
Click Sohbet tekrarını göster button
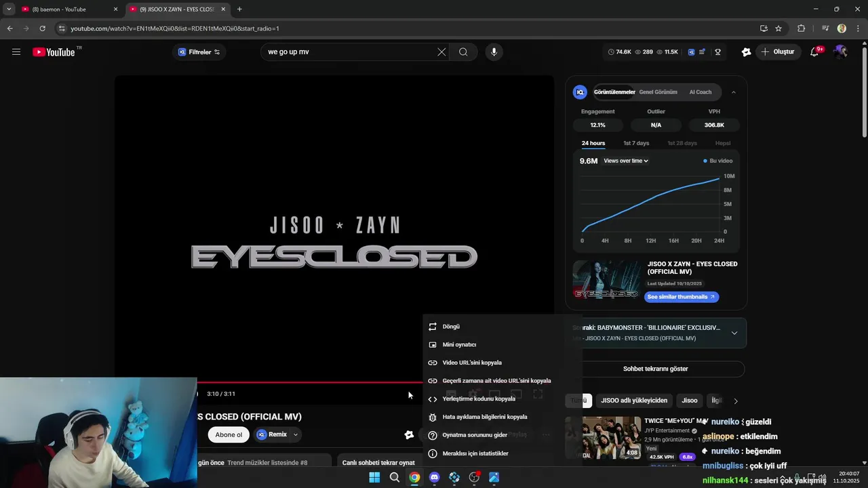tap(656, 369)
